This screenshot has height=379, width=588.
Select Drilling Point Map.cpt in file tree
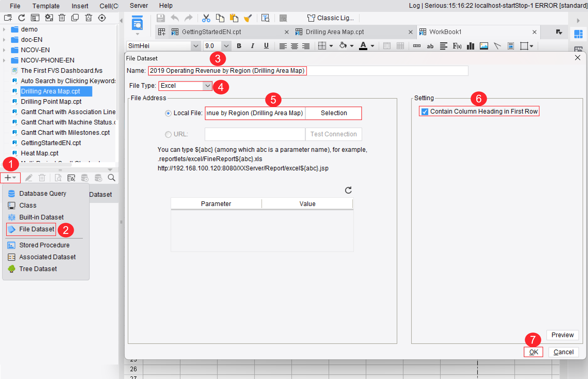pos(51,101)
